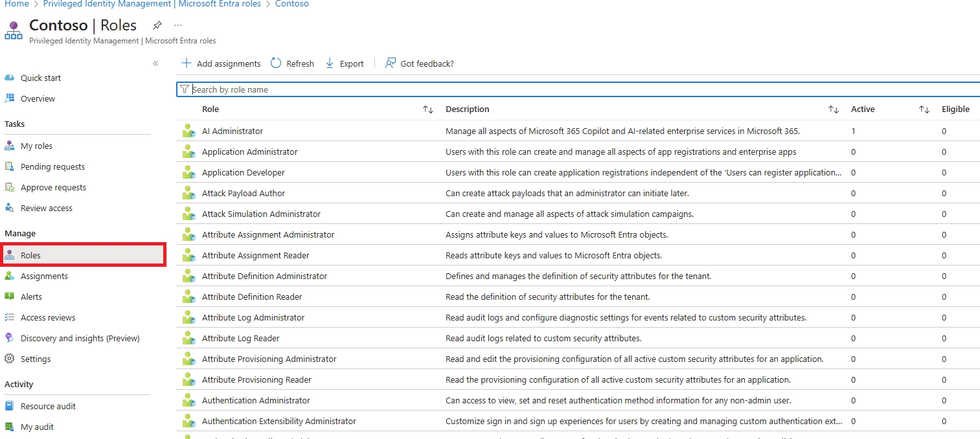Click the Add assignments button

click(x=221, y=63)
